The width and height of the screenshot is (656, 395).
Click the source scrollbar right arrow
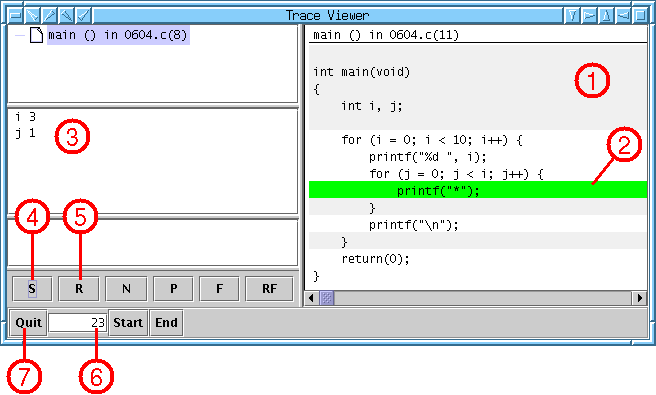tap(640, 298)
